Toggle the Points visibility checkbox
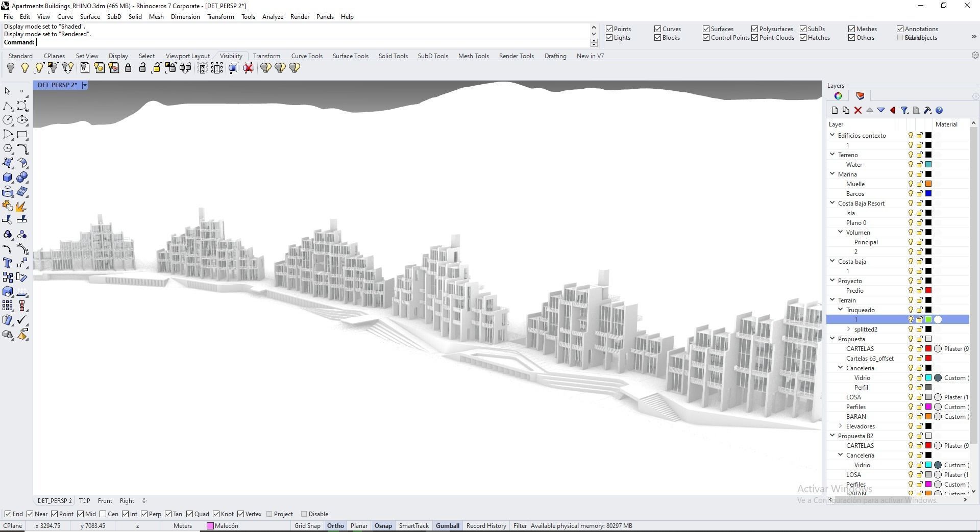980x532 pixels. click(609, 29)
